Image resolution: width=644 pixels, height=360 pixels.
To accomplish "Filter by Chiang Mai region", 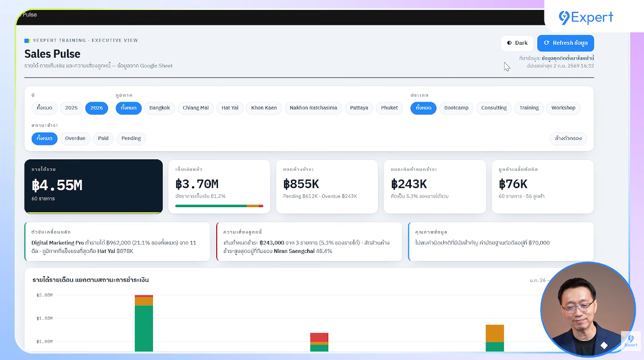I will [196, 108].
